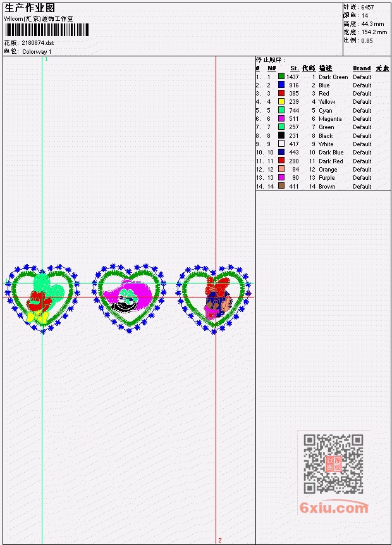Click the Brand column header

362,68
